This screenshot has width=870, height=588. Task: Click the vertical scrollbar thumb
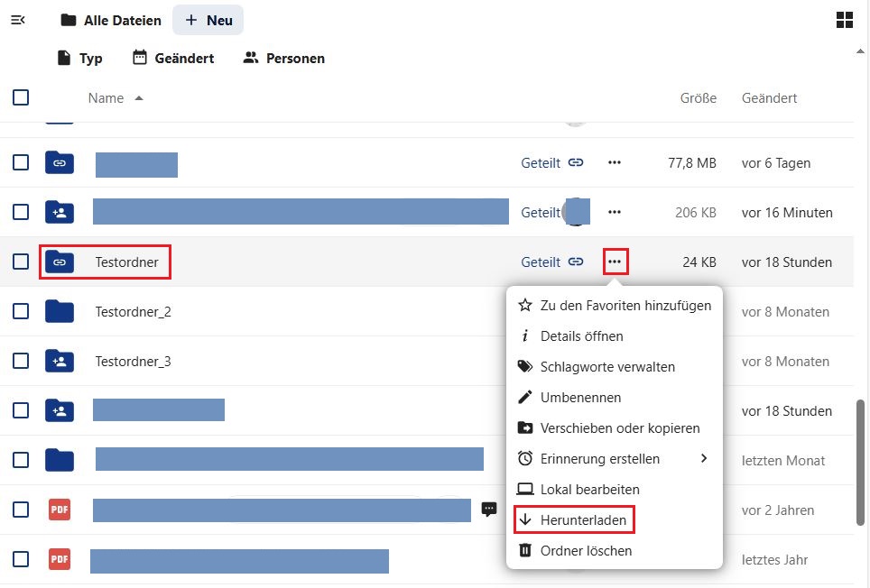[x=861, y=460]
